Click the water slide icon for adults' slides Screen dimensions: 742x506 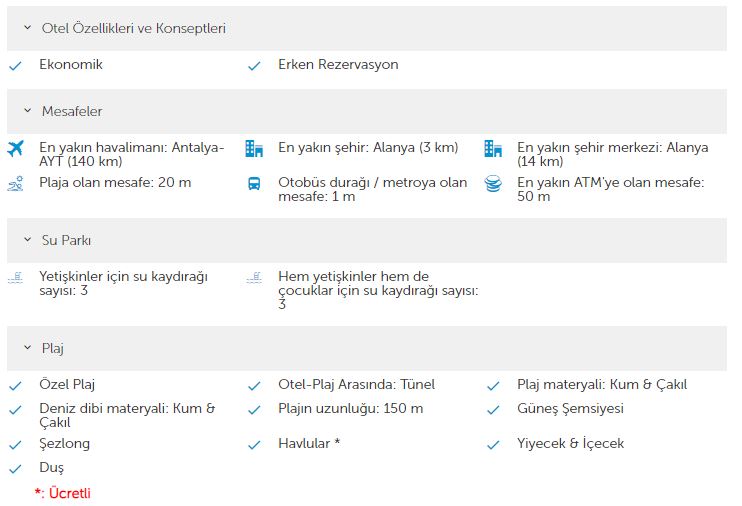pos(16,277)
